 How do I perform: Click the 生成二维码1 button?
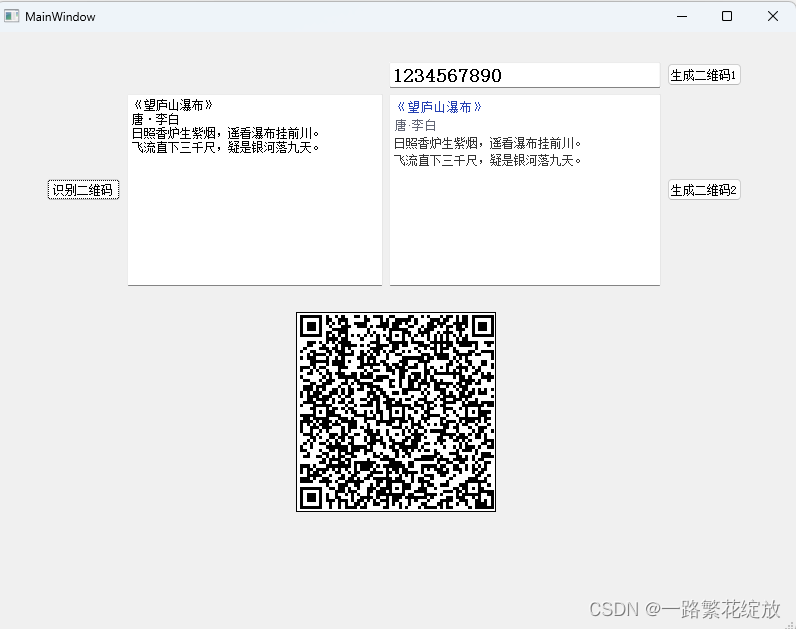(704, 75)
